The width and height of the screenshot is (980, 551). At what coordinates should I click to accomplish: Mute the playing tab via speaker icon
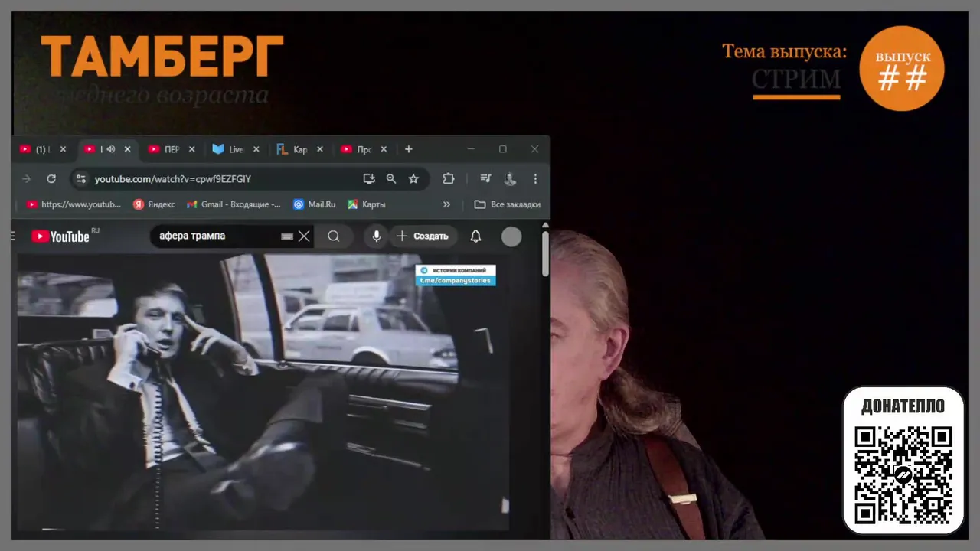110,149
